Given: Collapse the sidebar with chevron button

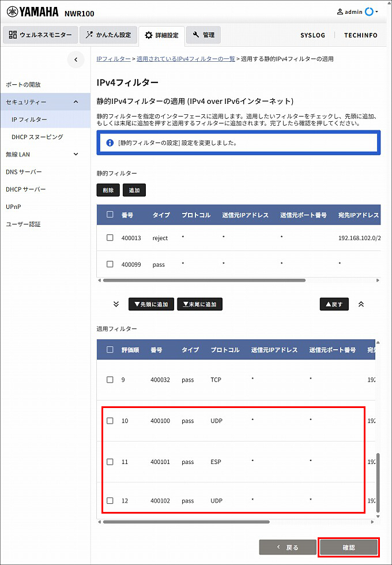Looking at the screenshot, I should (76, 60).
